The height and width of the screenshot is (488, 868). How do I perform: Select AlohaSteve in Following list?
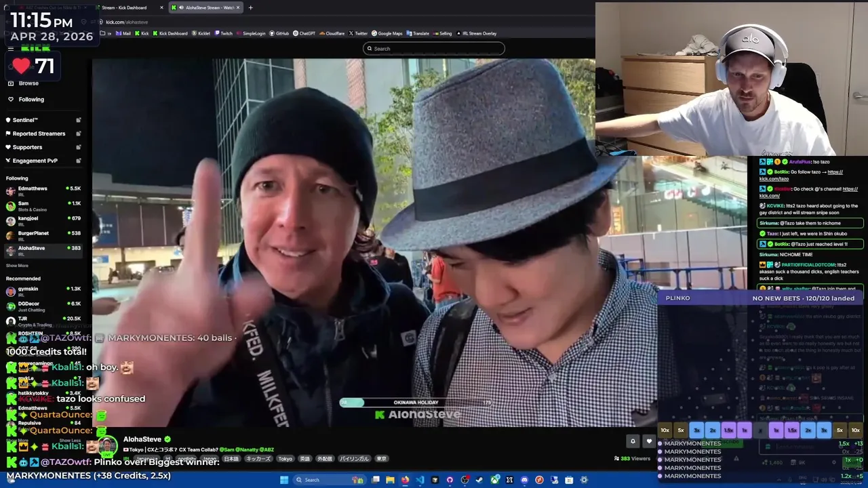pos(44,250)
